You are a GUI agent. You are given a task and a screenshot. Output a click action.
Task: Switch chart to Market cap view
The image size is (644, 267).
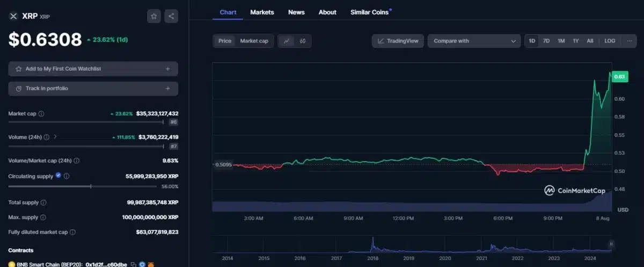click(x=254, y=41)
